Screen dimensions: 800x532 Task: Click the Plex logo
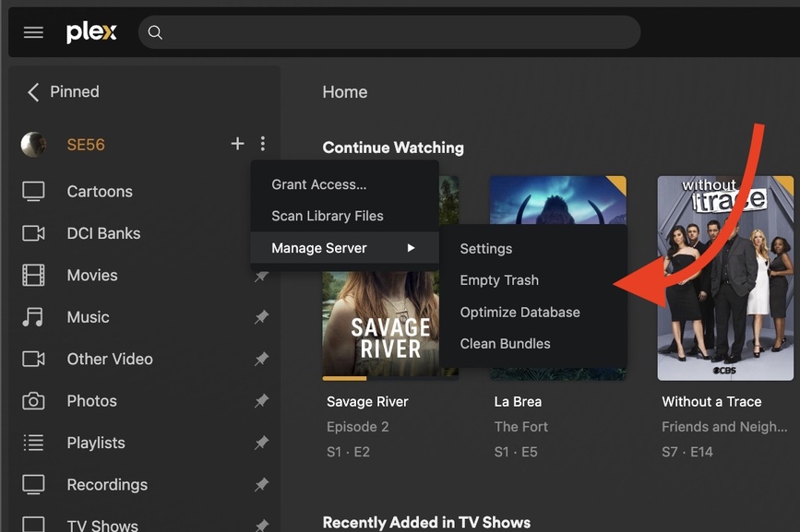click(x=91, y=32)
